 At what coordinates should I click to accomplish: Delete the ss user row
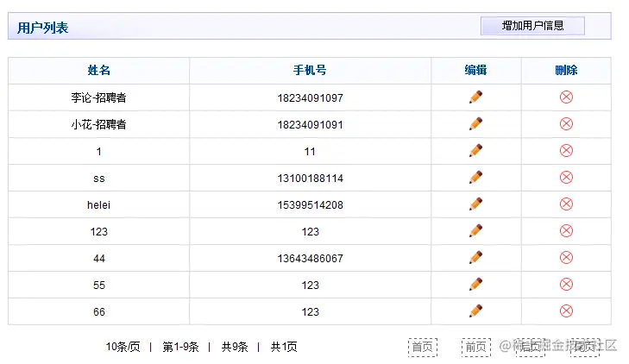click(566, 177)
